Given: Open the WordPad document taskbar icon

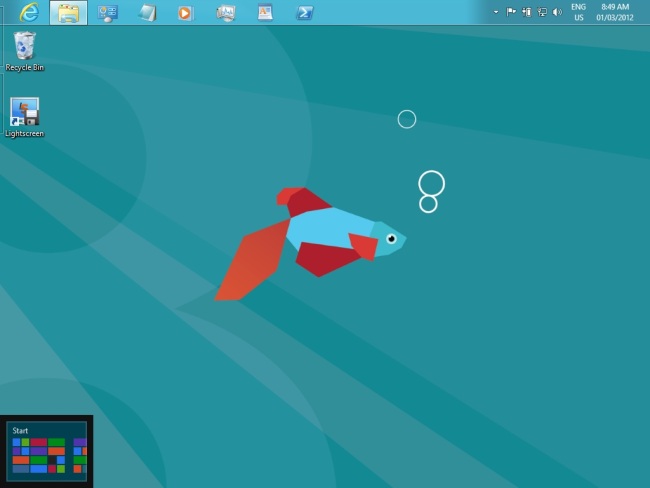Looking at the screenshot, I should (265, 13).
